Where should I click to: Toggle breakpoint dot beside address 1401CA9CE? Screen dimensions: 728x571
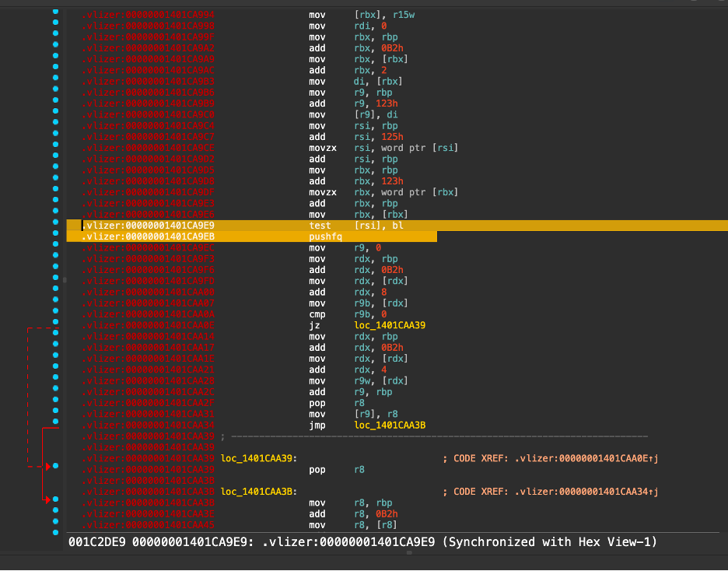(56, 145)
